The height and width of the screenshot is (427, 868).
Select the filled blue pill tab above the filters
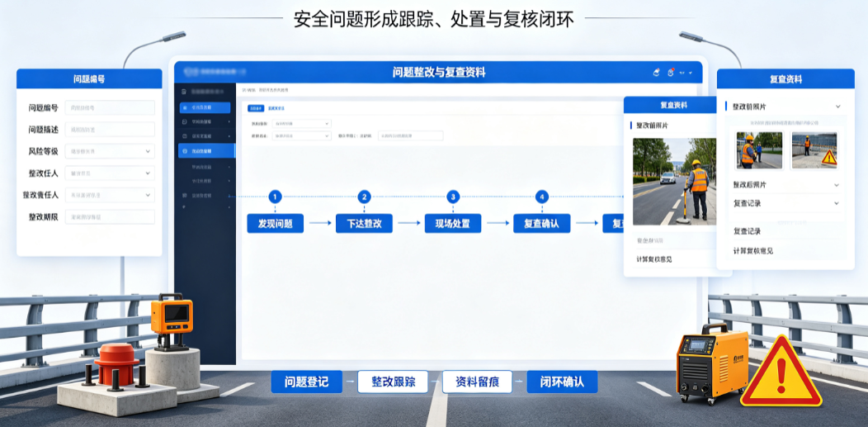tap(255, 108)
